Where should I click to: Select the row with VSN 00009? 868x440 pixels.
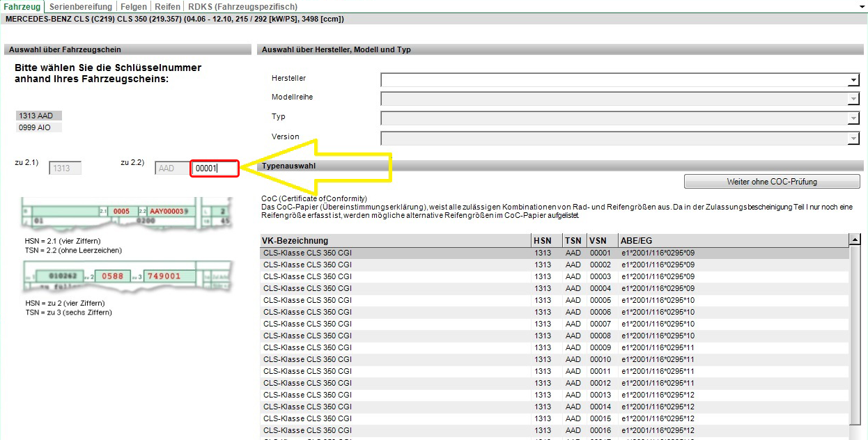coord(555,347)
